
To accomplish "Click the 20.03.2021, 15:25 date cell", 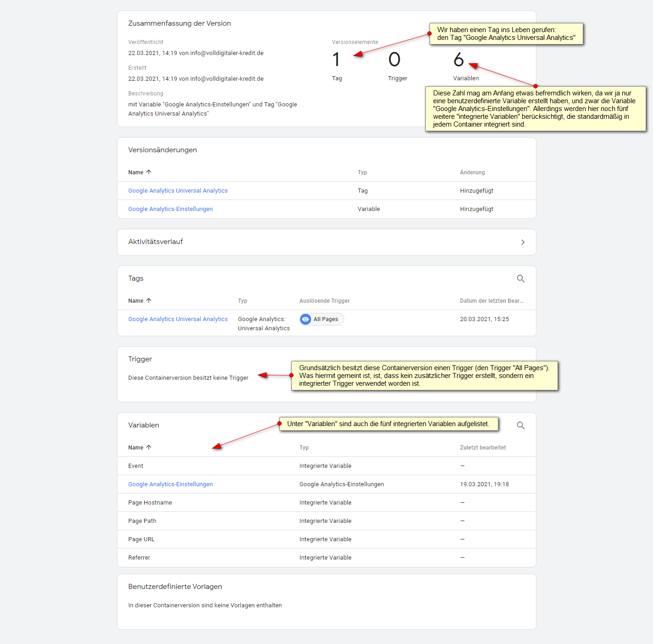I will 485,319.
